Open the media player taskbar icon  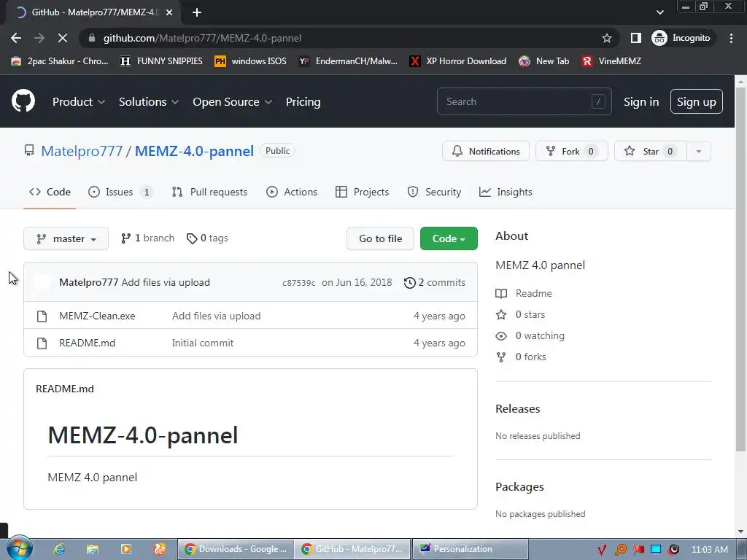tap(126, 549)
